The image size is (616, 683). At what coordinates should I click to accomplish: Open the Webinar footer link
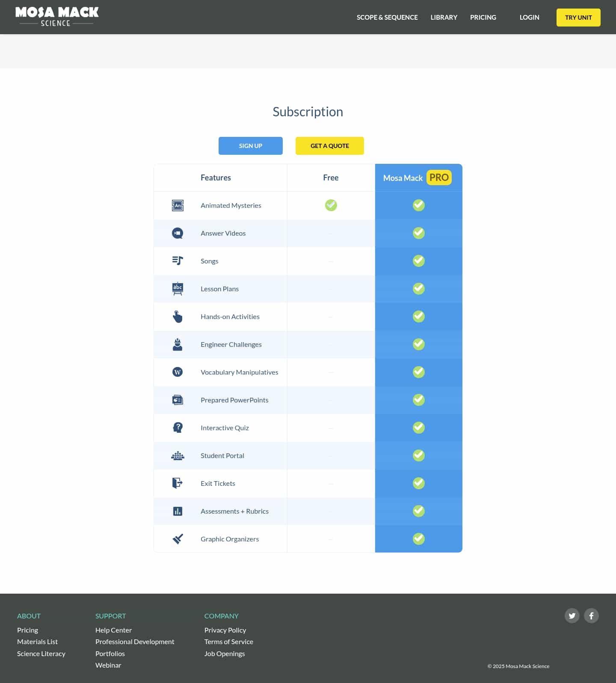(x=108, y=665)
